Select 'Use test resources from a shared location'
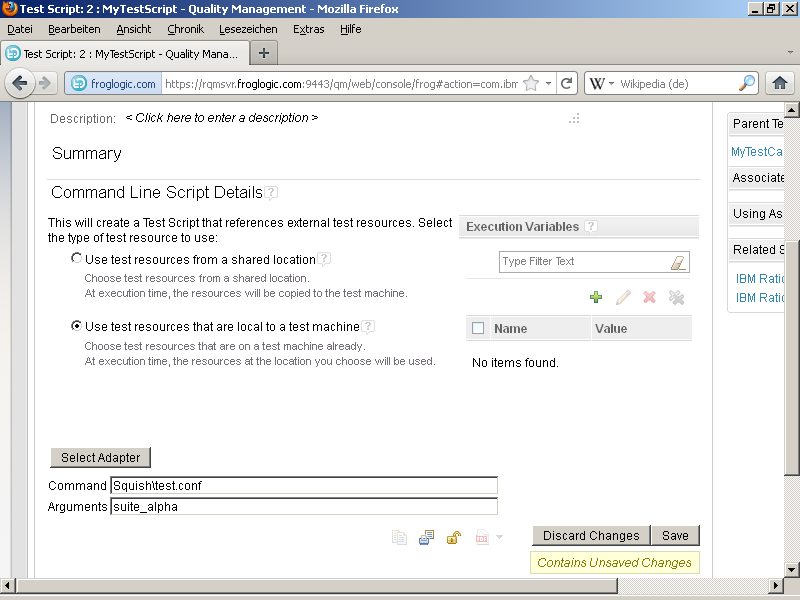 (x=76, y=259)
